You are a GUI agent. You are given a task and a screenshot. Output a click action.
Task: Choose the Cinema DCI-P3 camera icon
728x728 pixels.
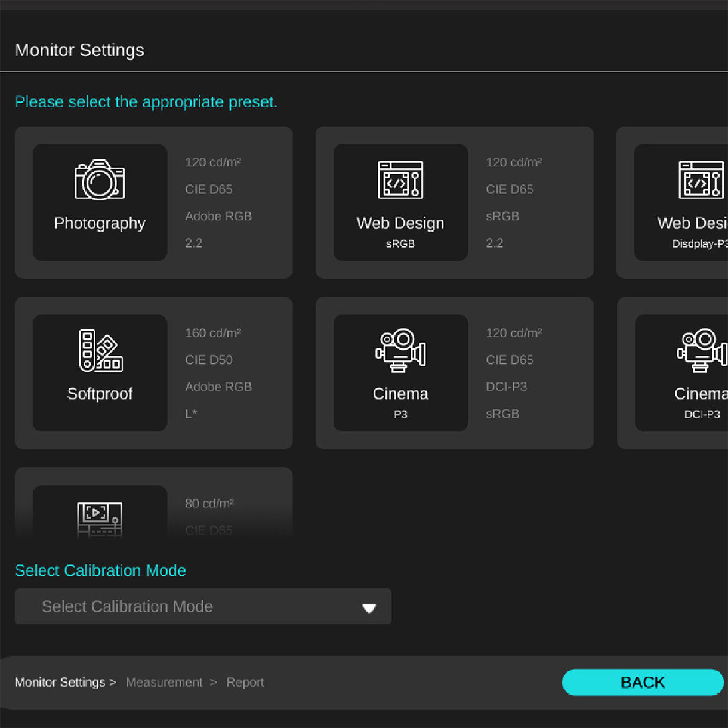click(x=702, y=350)
